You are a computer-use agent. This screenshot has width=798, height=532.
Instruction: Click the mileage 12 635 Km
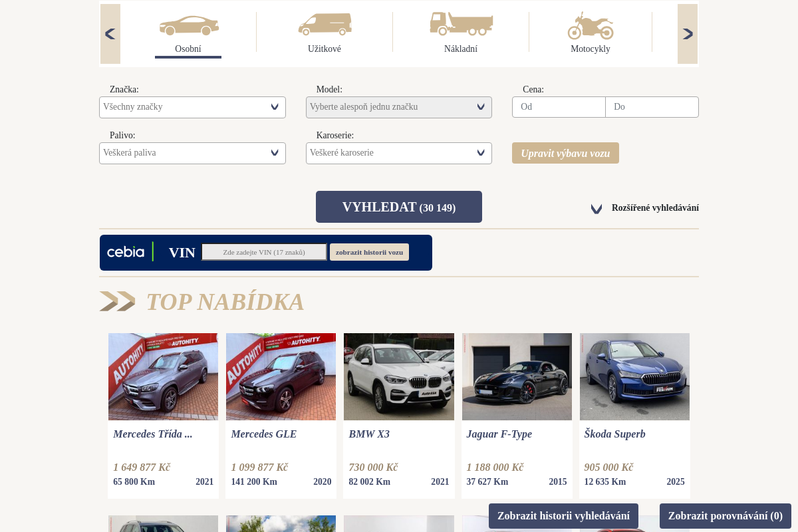(x=604, y=482)
